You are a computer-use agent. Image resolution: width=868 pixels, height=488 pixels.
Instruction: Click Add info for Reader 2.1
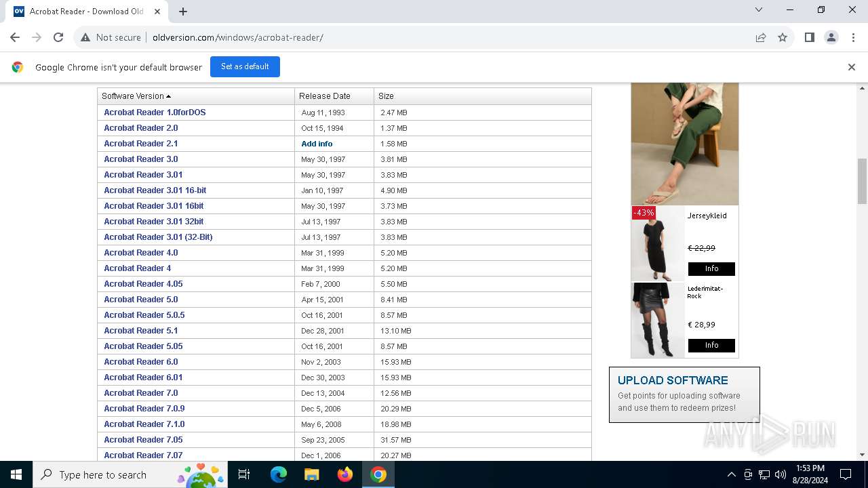317,144
